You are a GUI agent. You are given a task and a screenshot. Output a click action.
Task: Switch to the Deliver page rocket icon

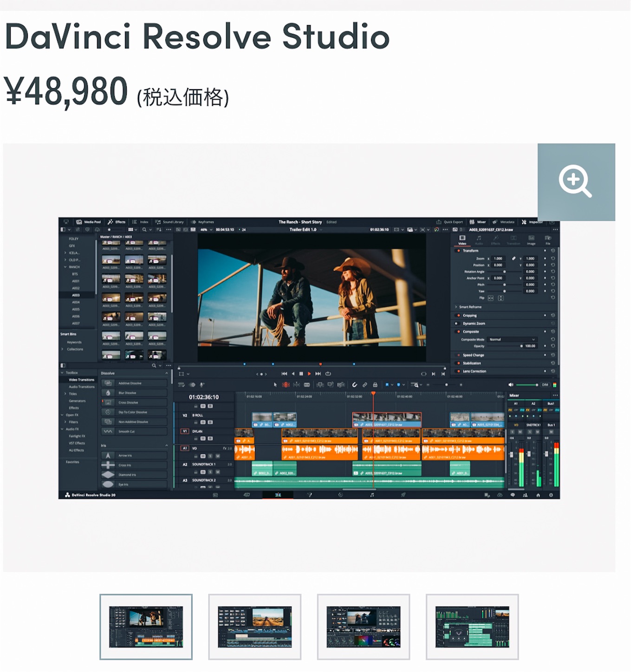[403, 495]
